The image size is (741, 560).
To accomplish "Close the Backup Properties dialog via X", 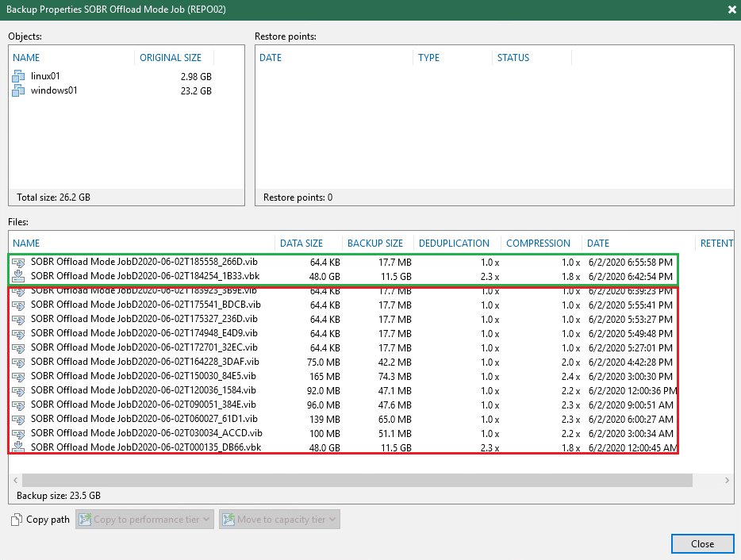I will point(731,10).
